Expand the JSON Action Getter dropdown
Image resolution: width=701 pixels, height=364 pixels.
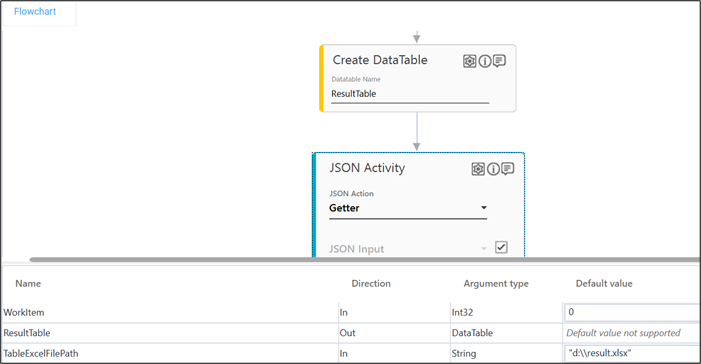coord(408,208)
